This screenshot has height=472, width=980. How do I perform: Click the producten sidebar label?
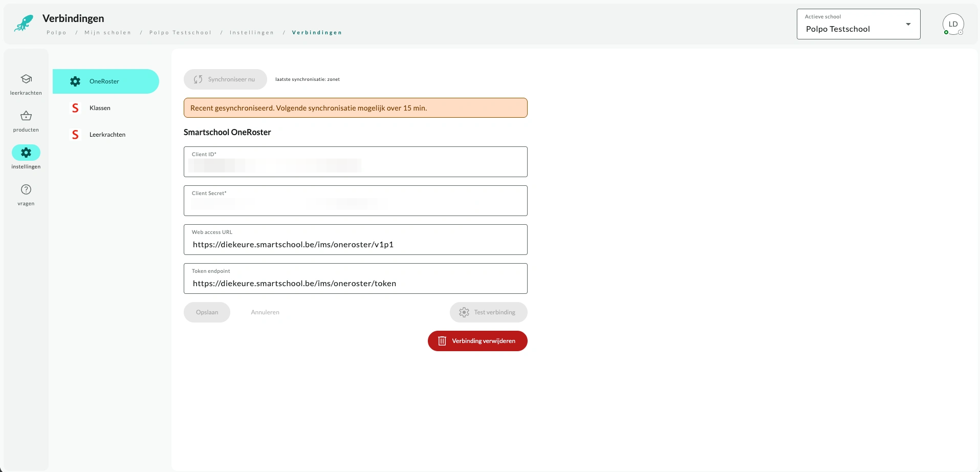tap(26, 130)
